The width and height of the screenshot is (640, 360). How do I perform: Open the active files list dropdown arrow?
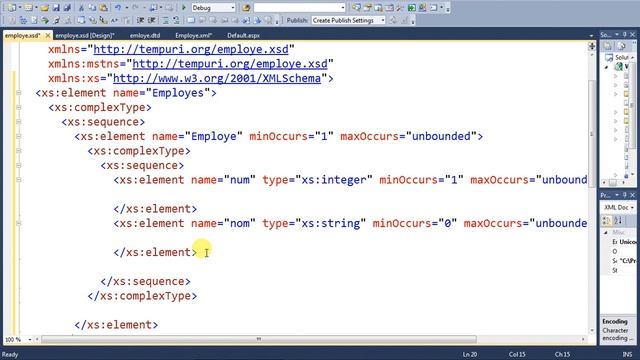591,36
